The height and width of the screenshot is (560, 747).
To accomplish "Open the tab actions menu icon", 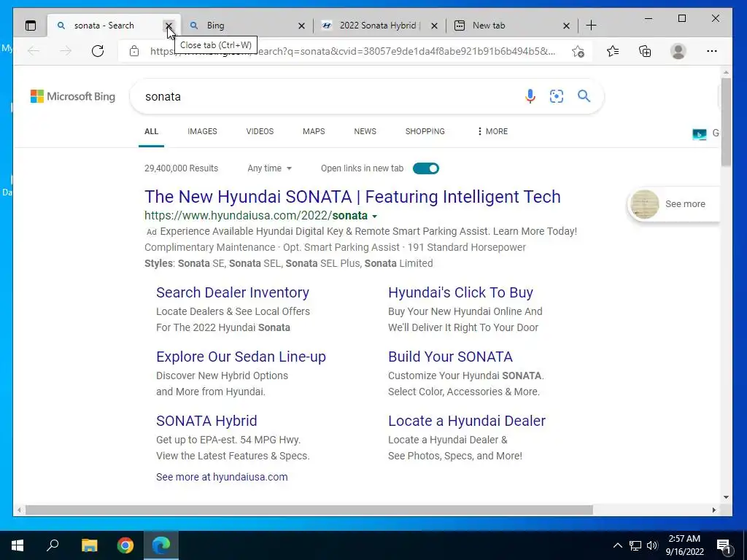I will pyautogui.click(x=31, y=26).
